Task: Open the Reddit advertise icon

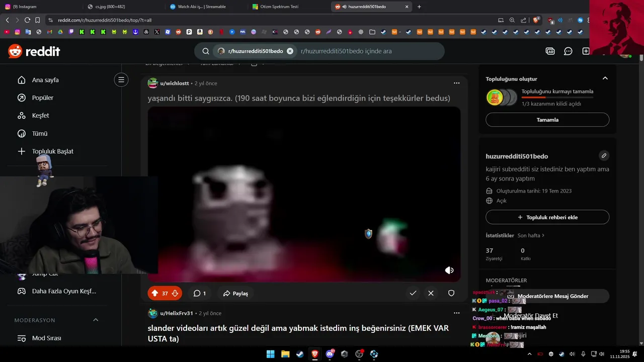Action: coord(550,51)
